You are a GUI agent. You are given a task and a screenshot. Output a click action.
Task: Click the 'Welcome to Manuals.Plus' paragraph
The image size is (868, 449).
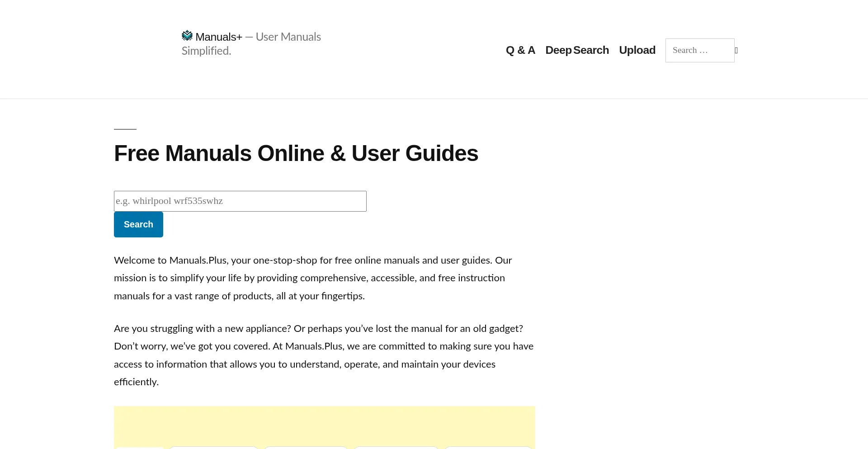pos(313,278)
